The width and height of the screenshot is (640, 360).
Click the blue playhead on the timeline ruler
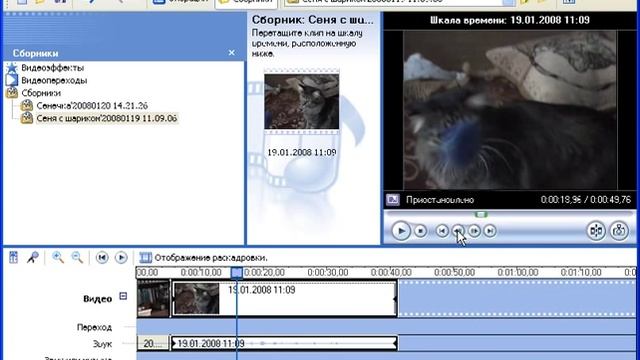pyautogui.click(x=237, y=272)
